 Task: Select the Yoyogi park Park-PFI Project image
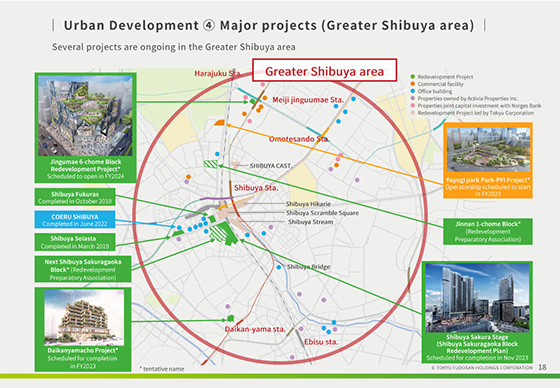pyautogui.click(x=488, y=149)
